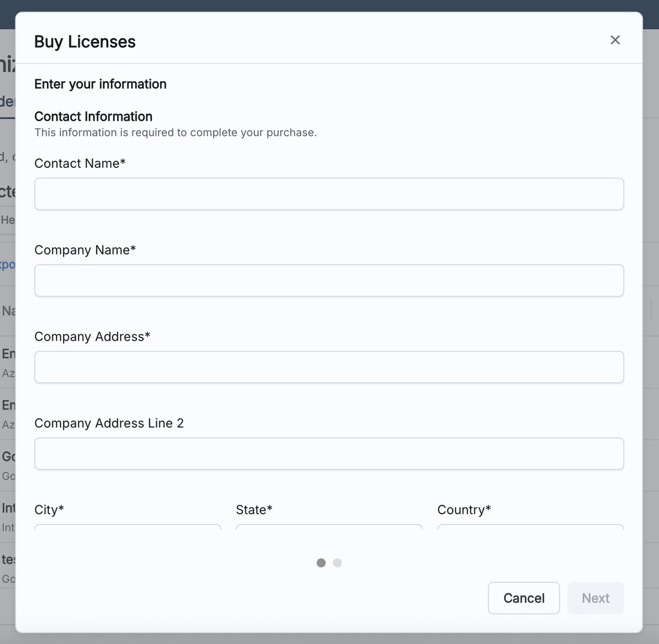Select the State field
659x644 pixels.
coord(329,527)
